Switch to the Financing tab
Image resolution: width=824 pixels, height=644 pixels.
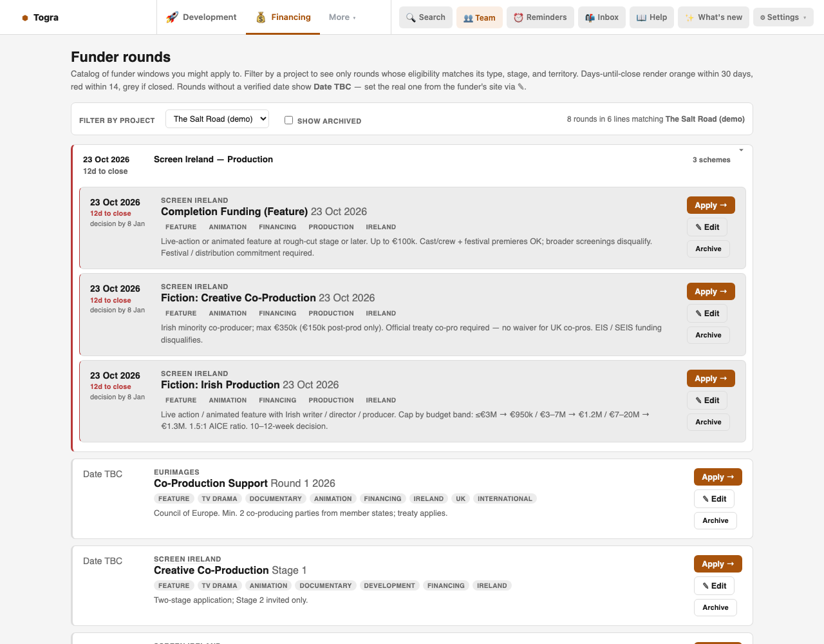pyautogui.click(x=283, y=17)
